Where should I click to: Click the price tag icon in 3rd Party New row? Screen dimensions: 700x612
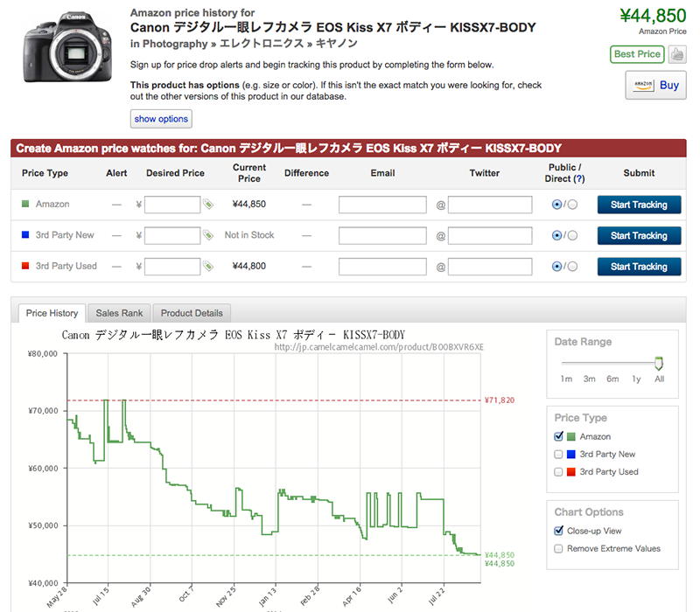click(208, 235)
